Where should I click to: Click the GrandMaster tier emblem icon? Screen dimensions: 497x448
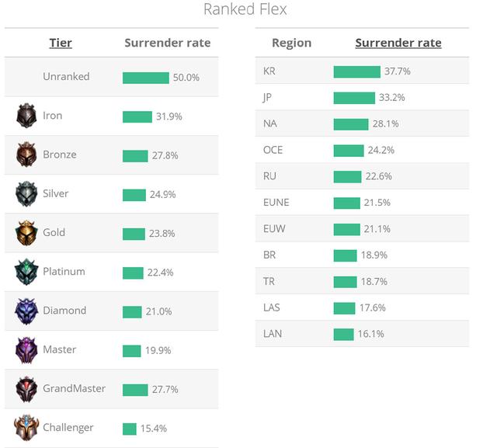click(x=26, y=388)
